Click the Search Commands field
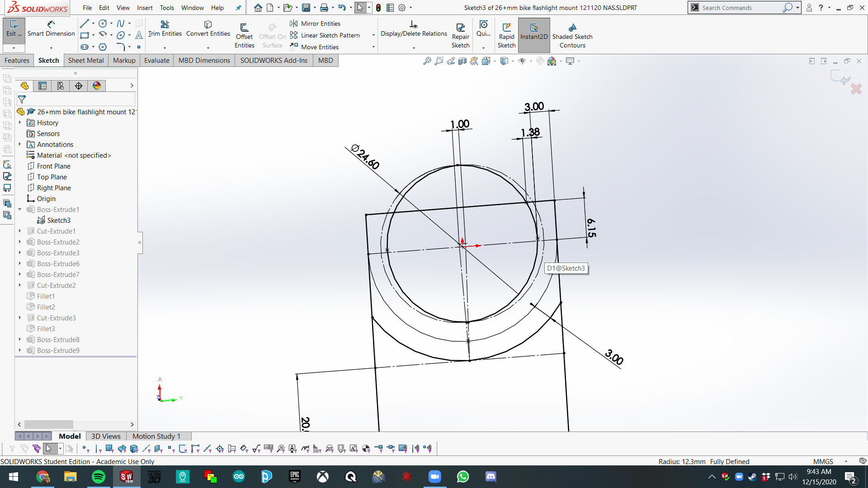This screenshot has height=488, width=868. (742, 8)
